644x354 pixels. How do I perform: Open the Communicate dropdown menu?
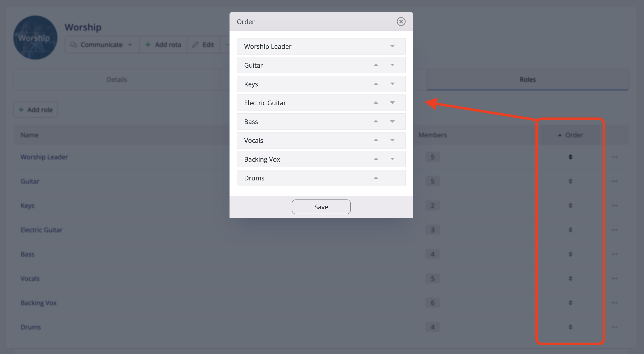[x=130, y=44]
